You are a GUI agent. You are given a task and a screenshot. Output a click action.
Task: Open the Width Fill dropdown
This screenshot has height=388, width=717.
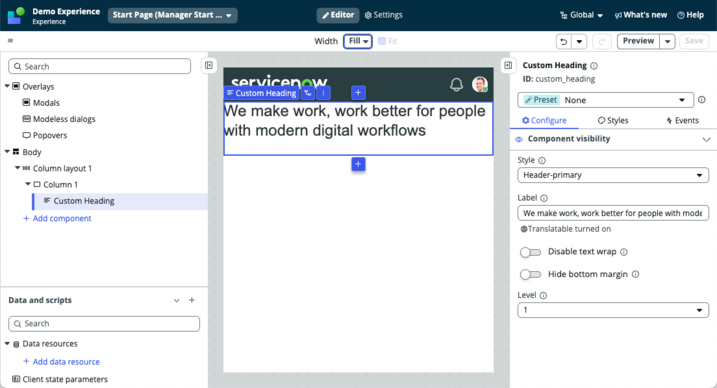point(358,41)
